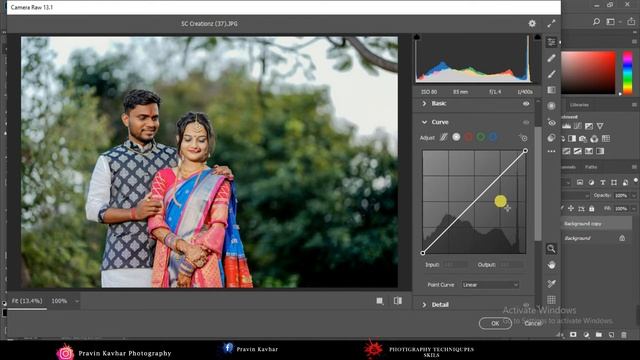The height and width of the screenshot is (360, 640).
Task: Select the Hand tool in Camera Raw
Action: (x=551, y=265)
